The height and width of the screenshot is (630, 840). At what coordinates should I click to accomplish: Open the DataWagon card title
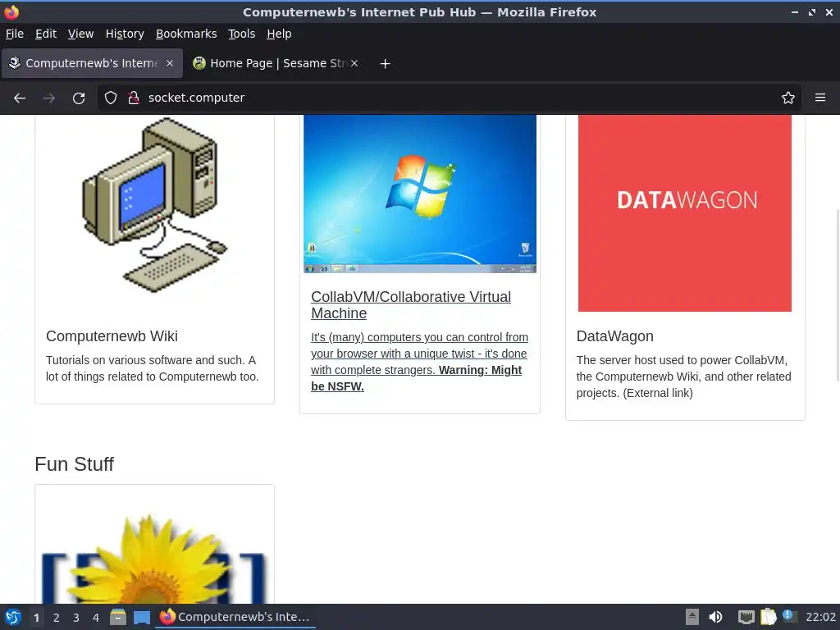point(615,336)
